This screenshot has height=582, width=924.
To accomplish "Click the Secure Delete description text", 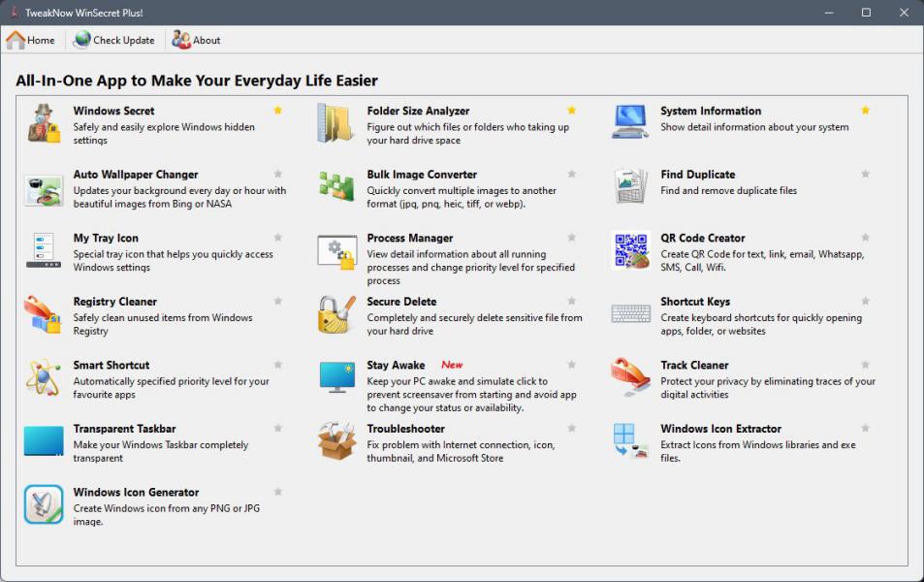I will coord(474,324).
